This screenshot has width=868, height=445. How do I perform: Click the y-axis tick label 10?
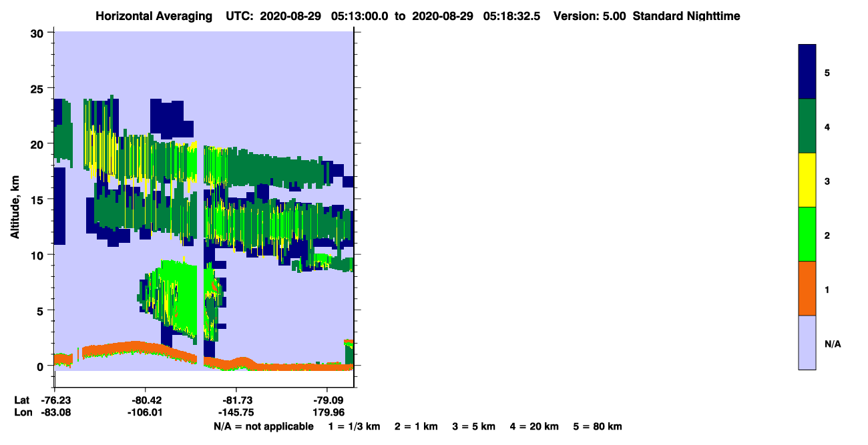coord(39,255)
